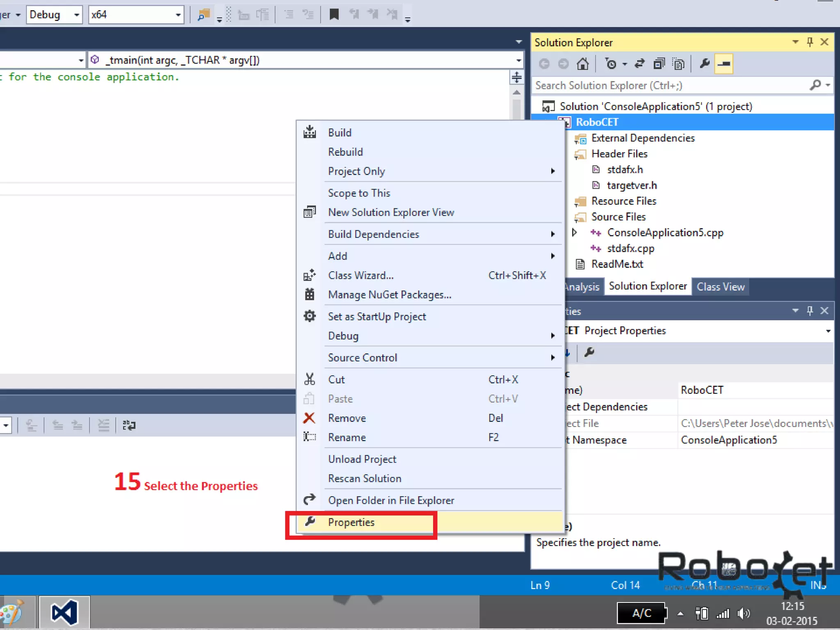The image size is (840, 630).
Task: Click the Search Solution Explorer field
Action: pyautogui.click(x=669, y=85)
